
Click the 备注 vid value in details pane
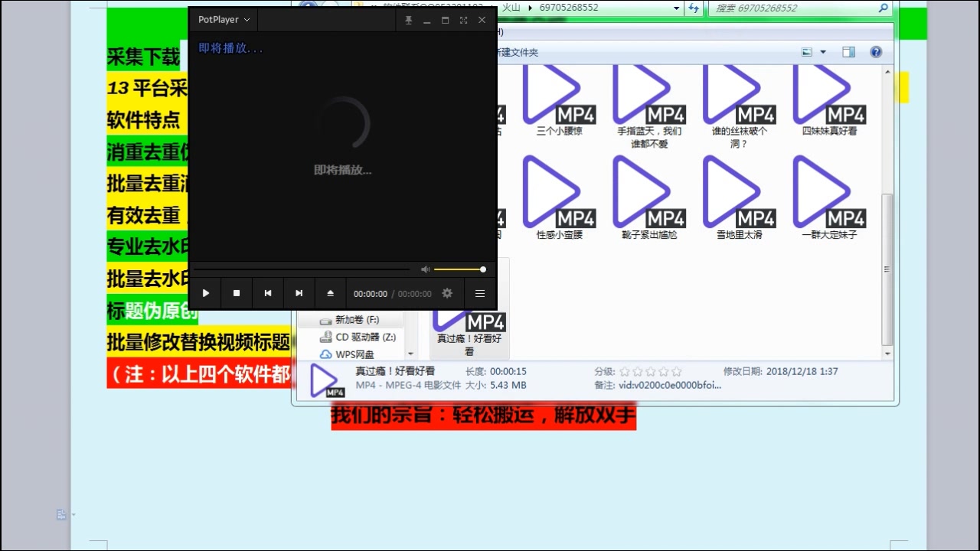point(670,385)
